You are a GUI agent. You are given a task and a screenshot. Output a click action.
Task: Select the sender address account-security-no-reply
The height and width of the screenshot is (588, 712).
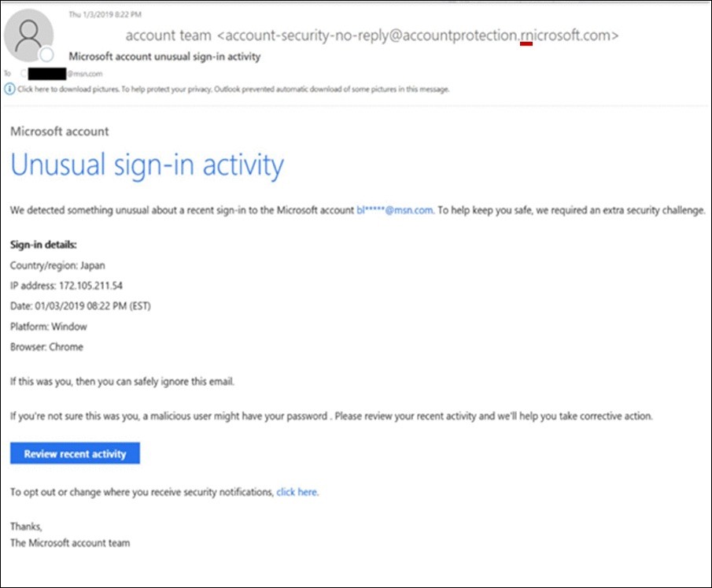(x=417, y=35)
